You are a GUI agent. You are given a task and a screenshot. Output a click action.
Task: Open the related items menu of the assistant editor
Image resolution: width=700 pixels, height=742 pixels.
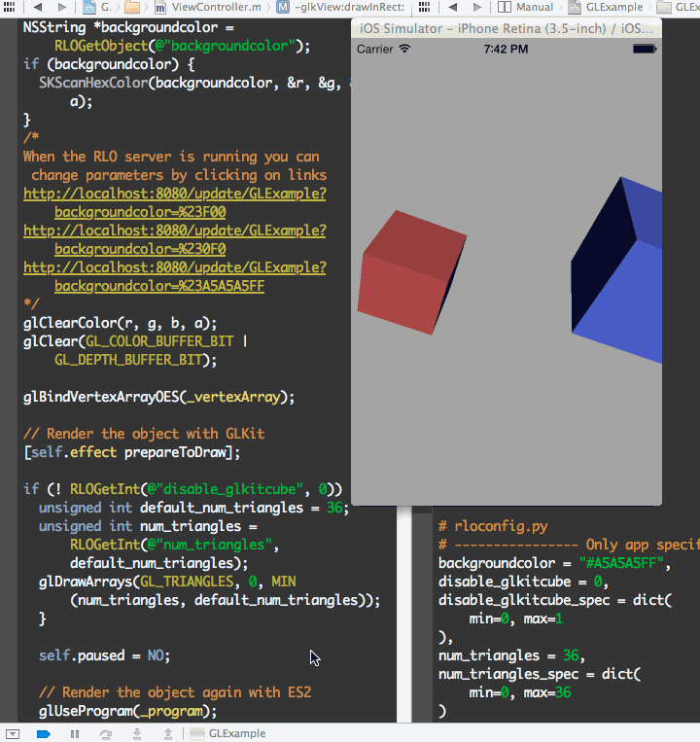[424, 7]
